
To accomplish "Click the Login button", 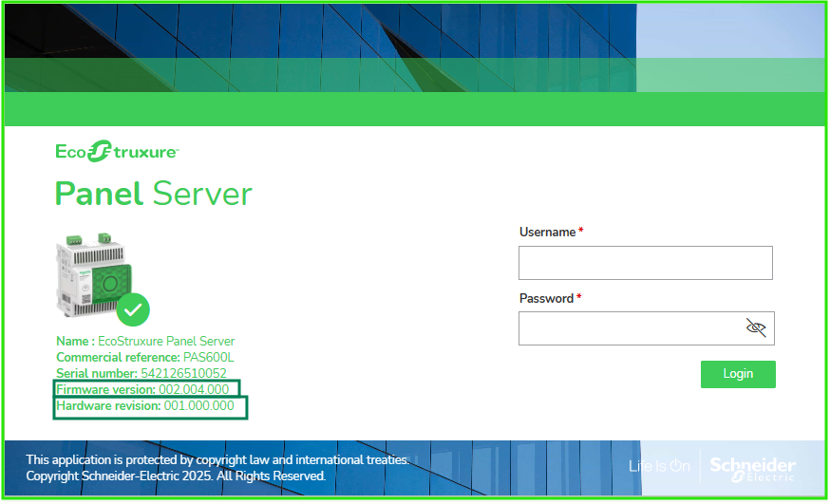I will click(738, 374).
